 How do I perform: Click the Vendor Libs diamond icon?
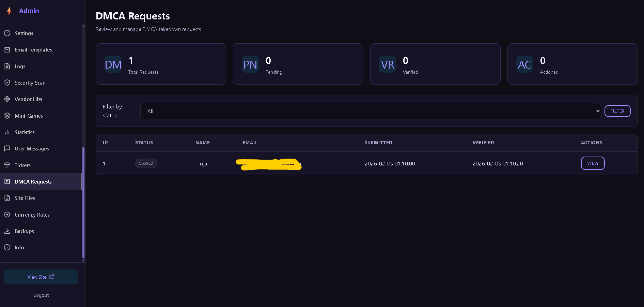(x=7, y=99)
